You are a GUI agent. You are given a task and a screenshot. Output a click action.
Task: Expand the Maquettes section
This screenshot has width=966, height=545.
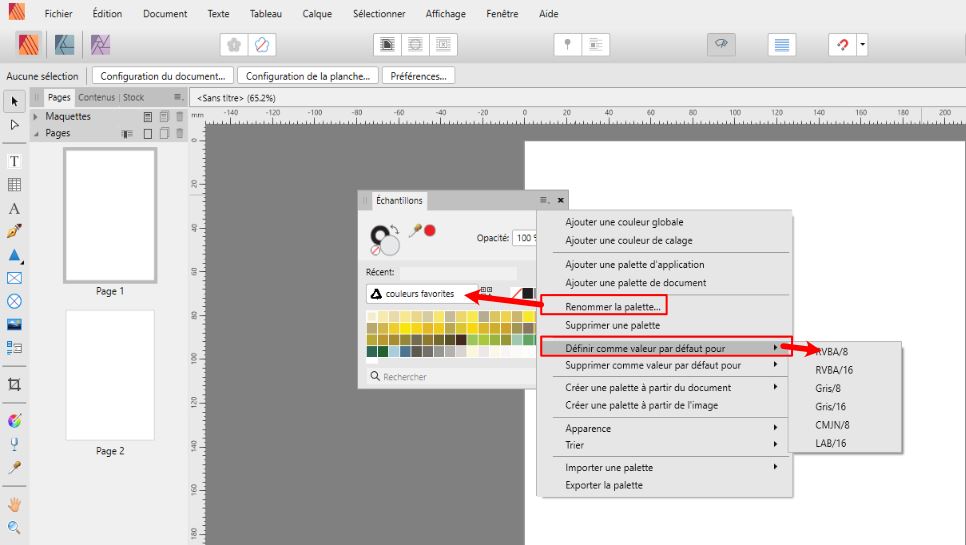click(x=36, y=116)
